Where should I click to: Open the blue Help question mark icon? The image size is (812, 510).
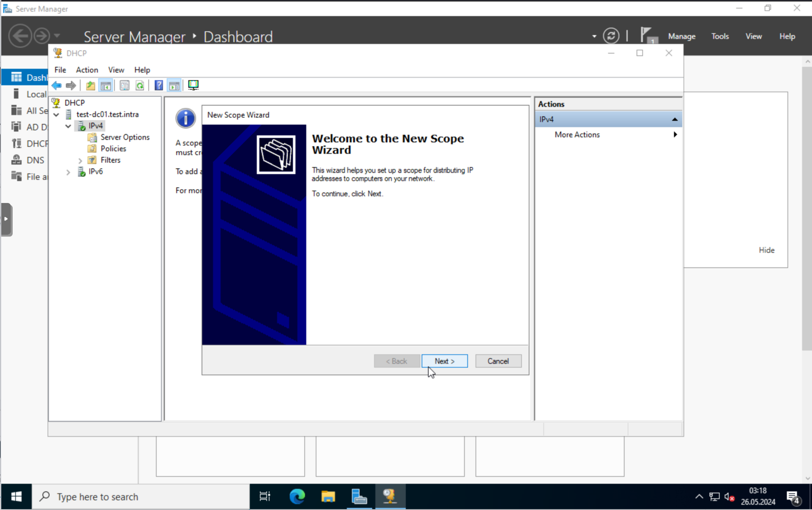(159, 85)
